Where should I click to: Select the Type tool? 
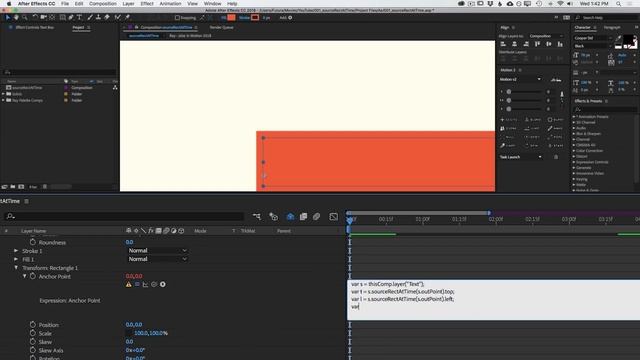(x=80, y=18)
